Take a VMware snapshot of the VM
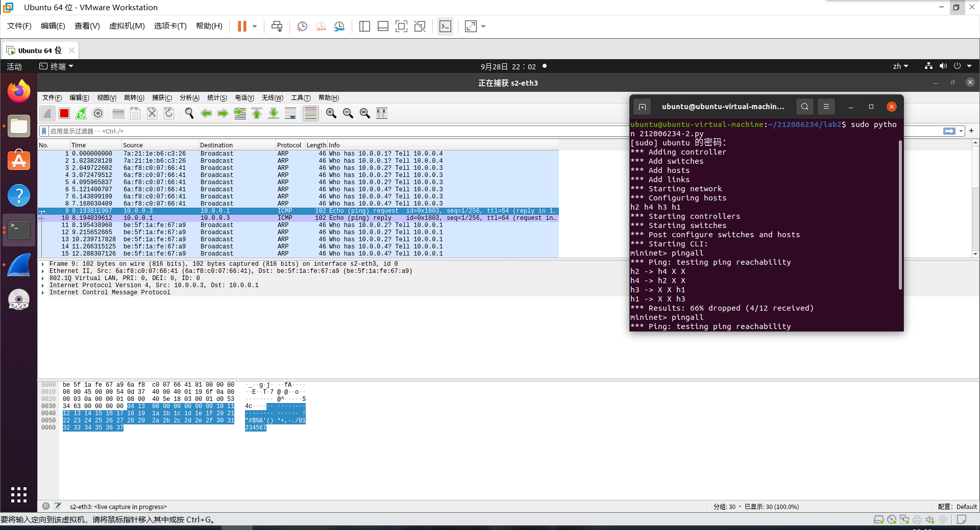The width and height of the screenshot is (980, 530). tap(302, 27)
